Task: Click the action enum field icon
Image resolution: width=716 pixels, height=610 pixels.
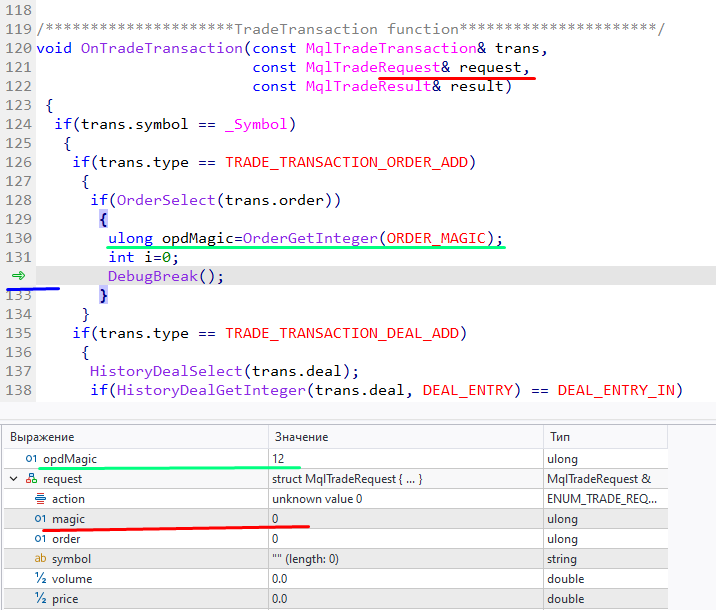Action: [40, 499]
